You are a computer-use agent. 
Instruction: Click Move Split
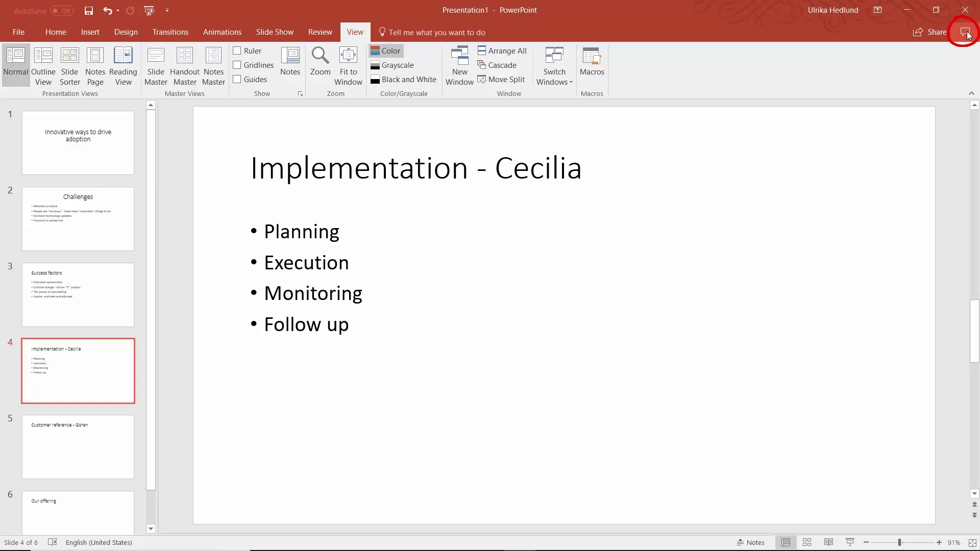tap(501, 79)
